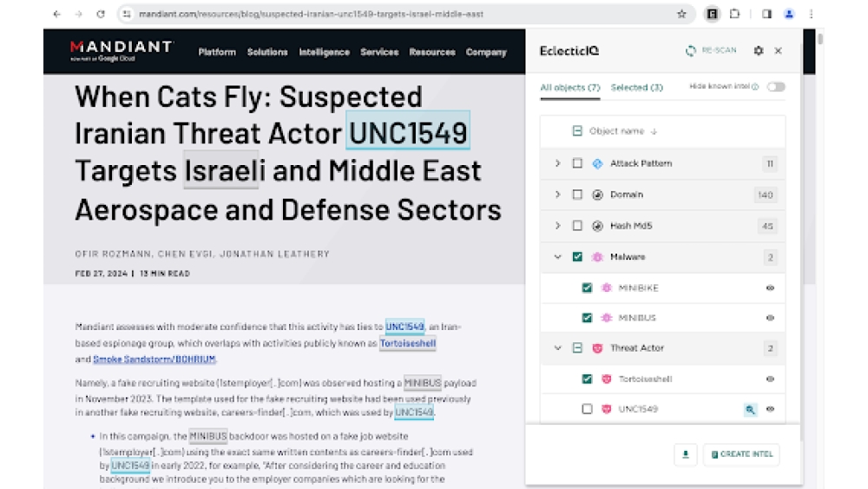Viewport: 868px width, 489px height.
Task: Click the Malware category icon
Action: [597, 257]
